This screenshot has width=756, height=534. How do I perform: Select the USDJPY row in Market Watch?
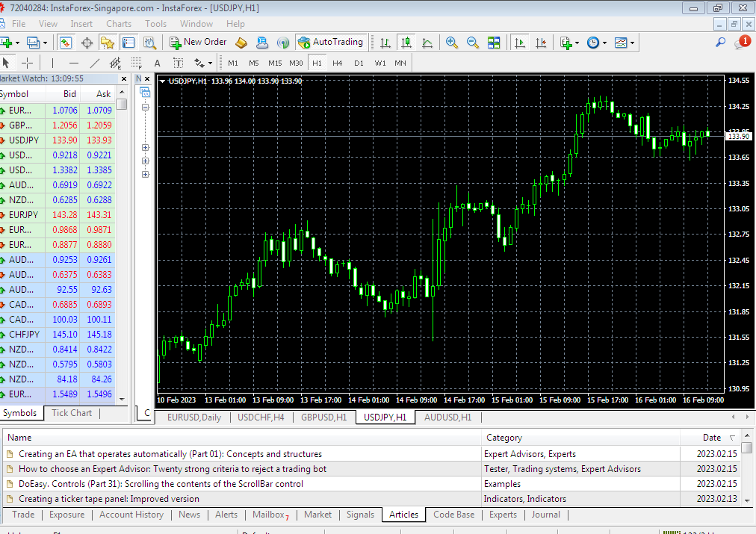tap(58, 140)
